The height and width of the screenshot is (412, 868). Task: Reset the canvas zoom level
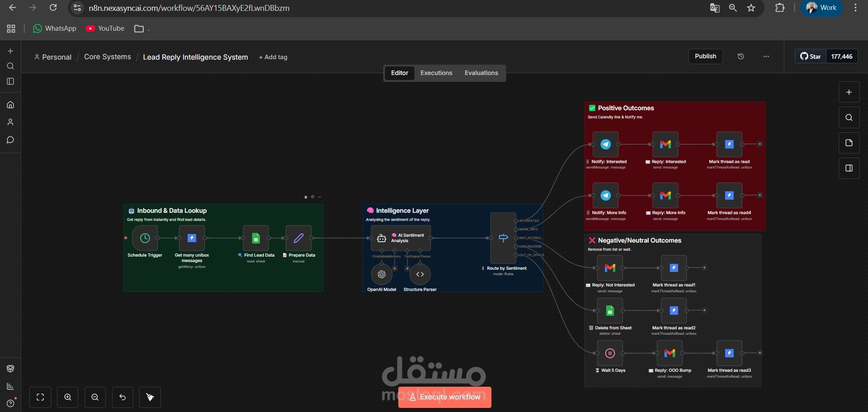point(123,397)
